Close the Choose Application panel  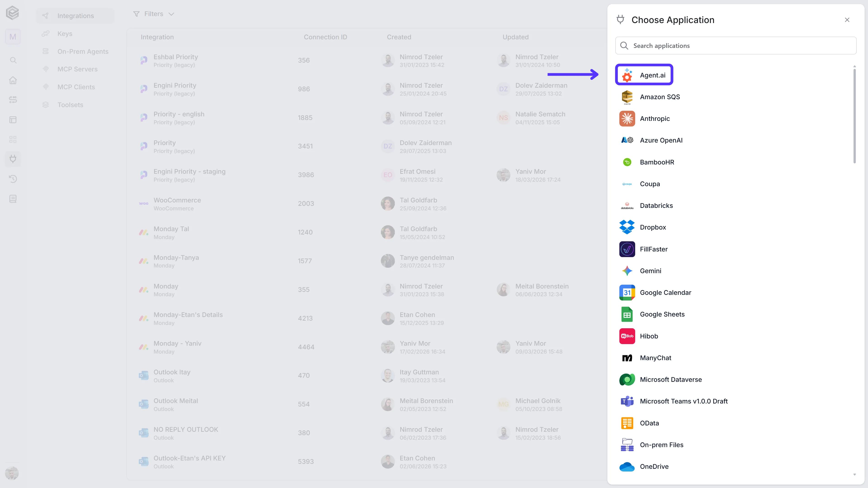click(x=847, y=20)
